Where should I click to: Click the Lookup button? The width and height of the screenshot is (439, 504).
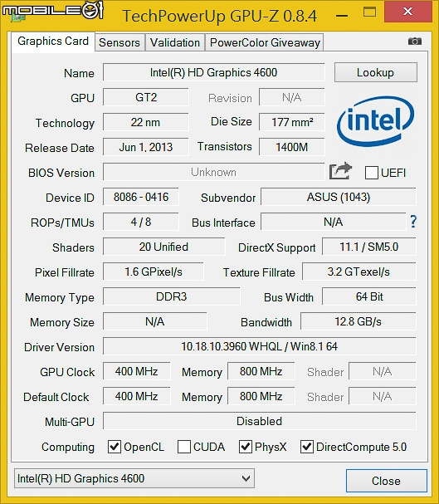pos(376,72)
